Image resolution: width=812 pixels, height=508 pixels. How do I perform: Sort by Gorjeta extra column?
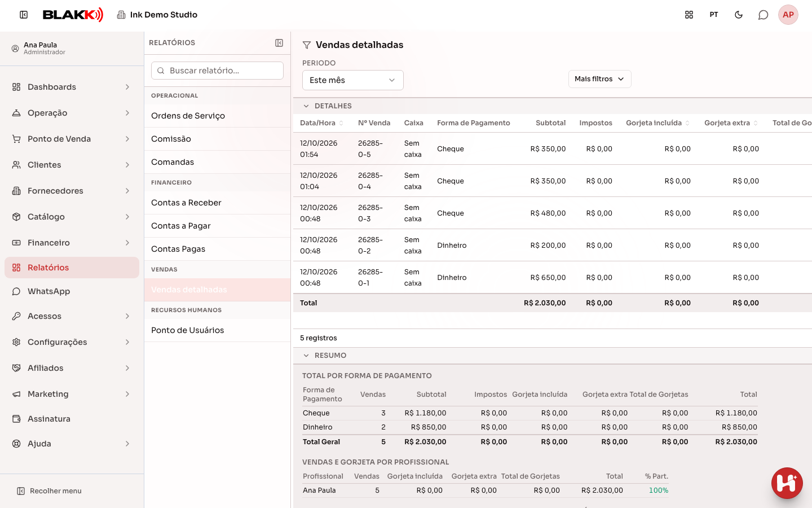point(731,123)
